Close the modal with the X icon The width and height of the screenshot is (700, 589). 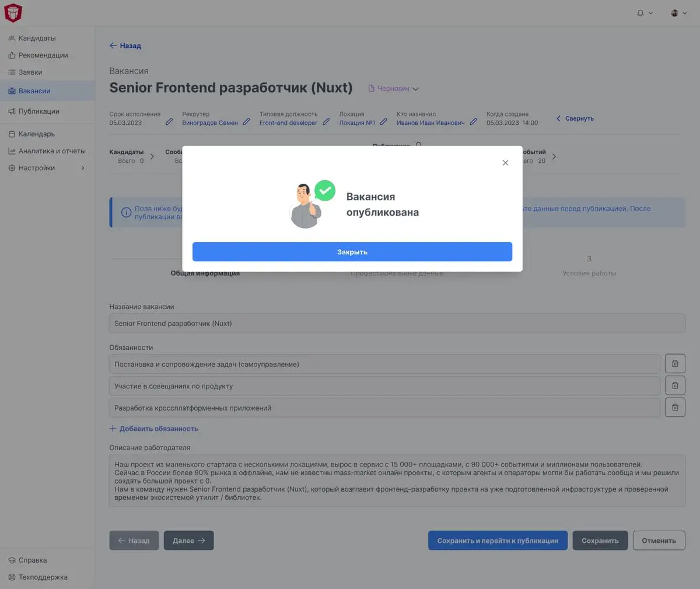505,163
